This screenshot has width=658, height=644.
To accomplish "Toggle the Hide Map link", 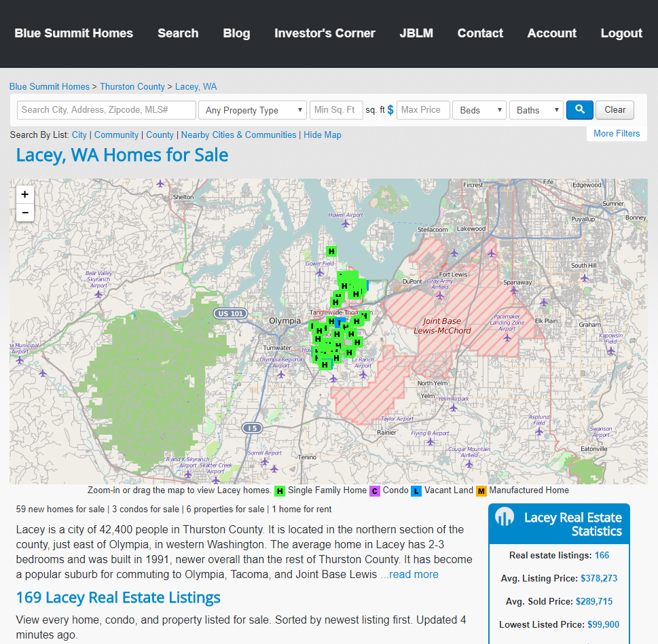I will click(323, 135).
